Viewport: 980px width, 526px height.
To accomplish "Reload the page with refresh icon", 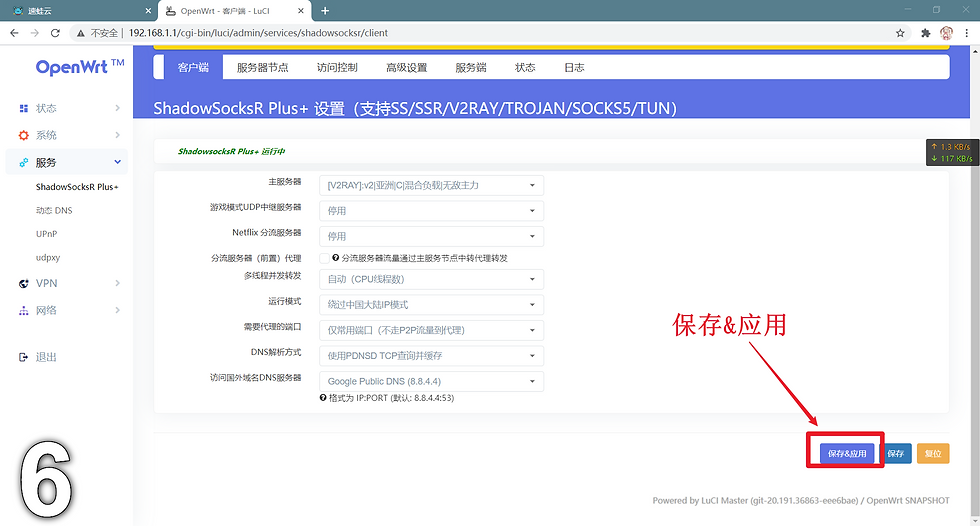I will [55, 32].
